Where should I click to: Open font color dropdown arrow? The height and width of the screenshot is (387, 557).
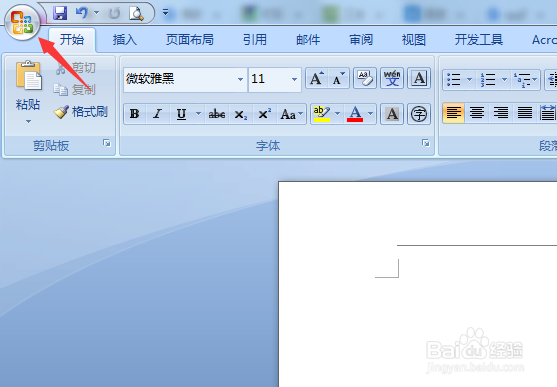pyautogui.click(x=371, y=114)
